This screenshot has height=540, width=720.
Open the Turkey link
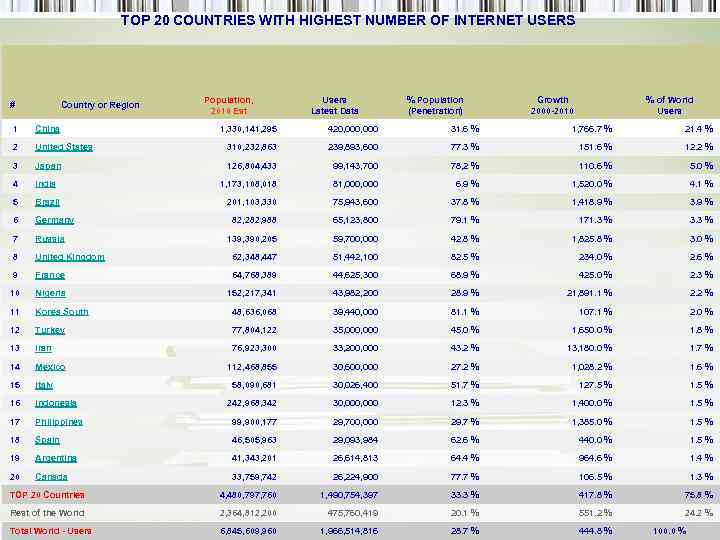click(50, 330)
